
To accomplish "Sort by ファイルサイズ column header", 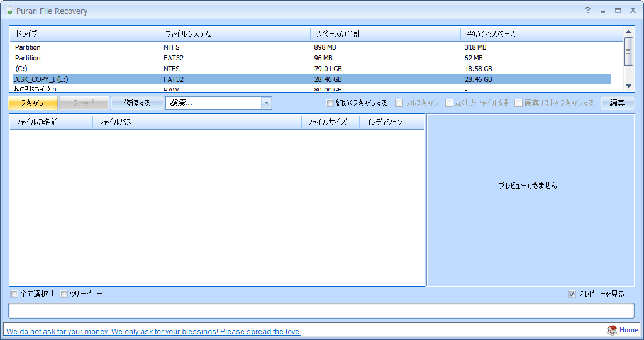I will [x=326, y=122].
